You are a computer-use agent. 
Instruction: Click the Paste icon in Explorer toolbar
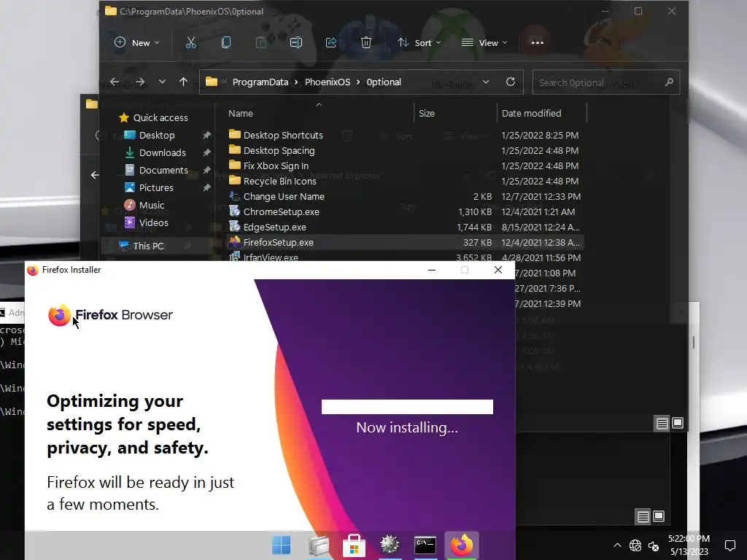coord(261,43)
